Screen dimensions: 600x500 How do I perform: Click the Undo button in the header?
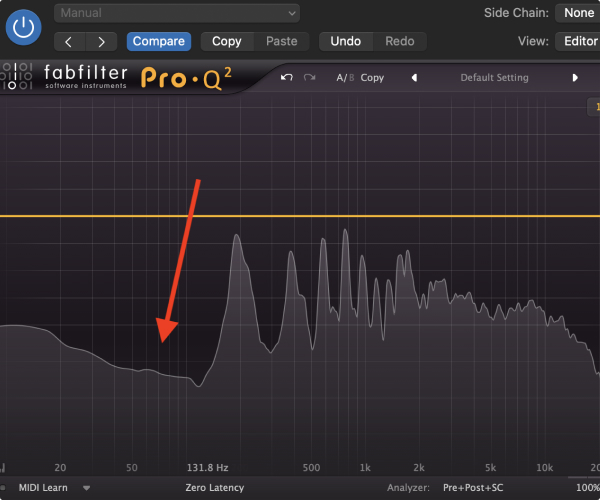pyautogui.click(x=346, y=41)
